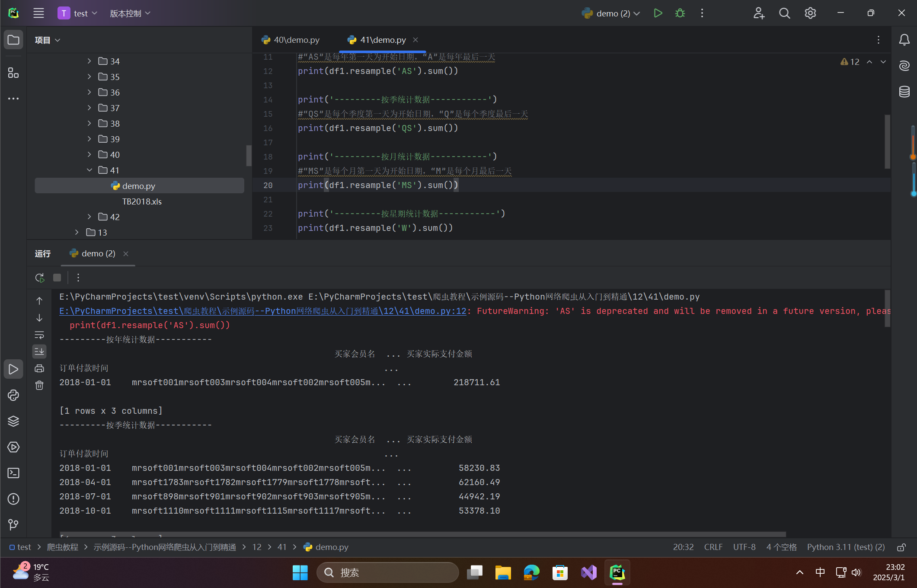The height and width of the screenshot is (588, 917).
Task: Toggle scroll to end of output
Action: click(39, 351)
